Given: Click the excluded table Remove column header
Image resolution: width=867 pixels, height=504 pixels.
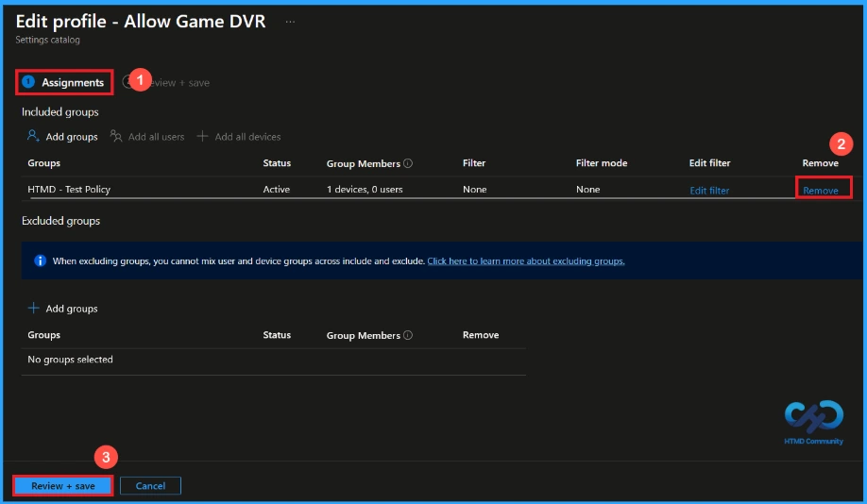Looking at the screenshot, I should [481, 335].
